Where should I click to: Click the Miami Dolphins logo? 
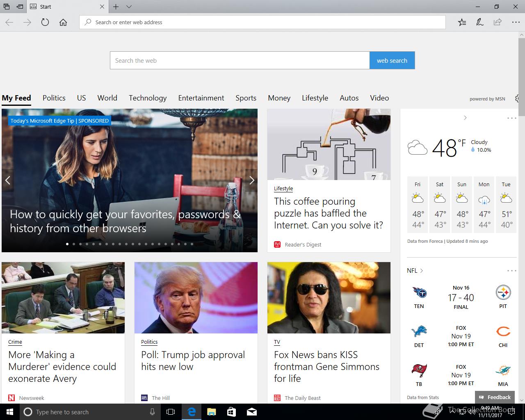503,370
